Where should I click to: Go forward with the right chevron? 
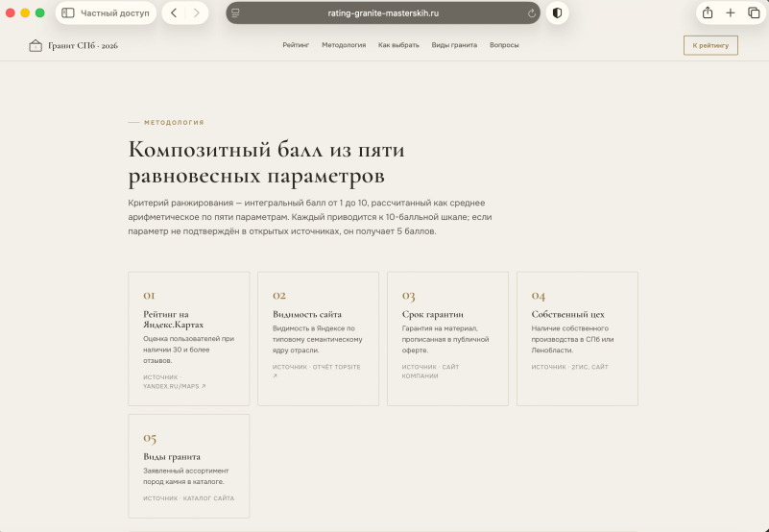click(x=196, y=13)
